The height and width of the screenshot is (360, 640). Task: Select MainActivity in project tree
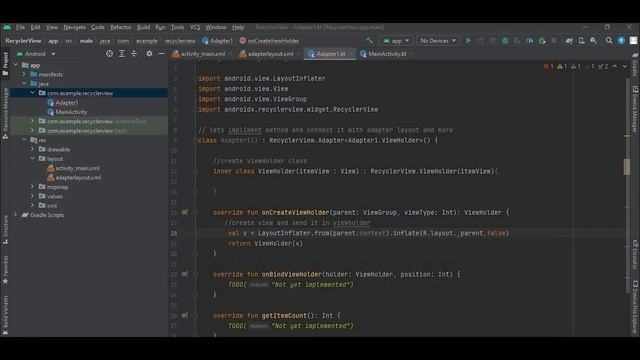pyautogui.click(x=67, y=112)
